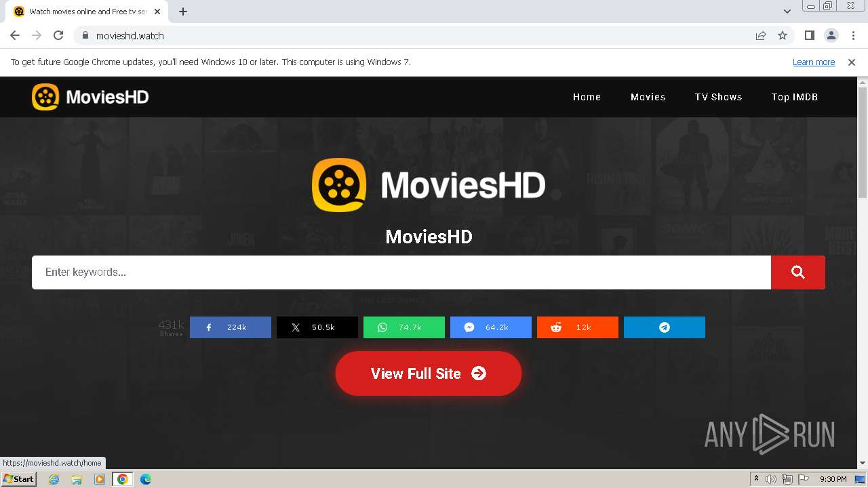868x488 pixels.
Task: Expand the tab search dropdown arrow
Action: 787,12
